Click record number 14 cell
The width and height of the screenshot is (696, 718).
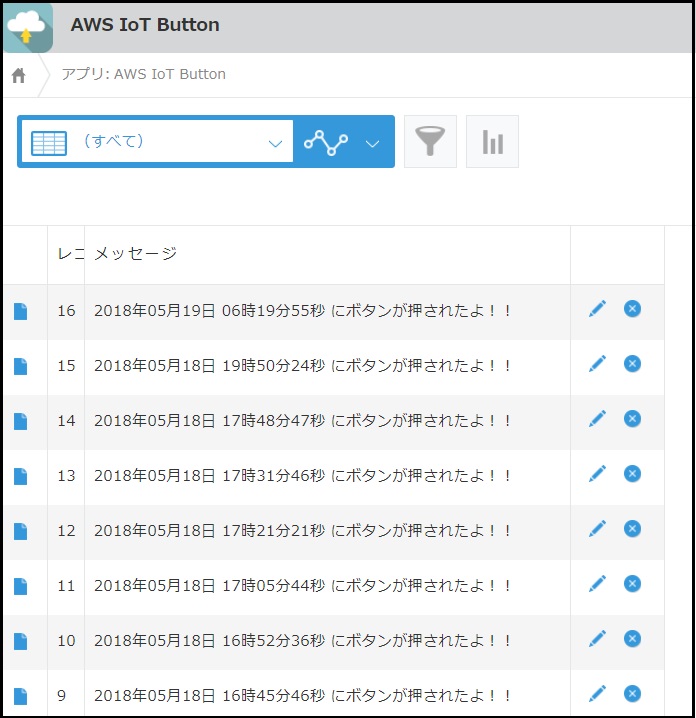pos(66,421)
